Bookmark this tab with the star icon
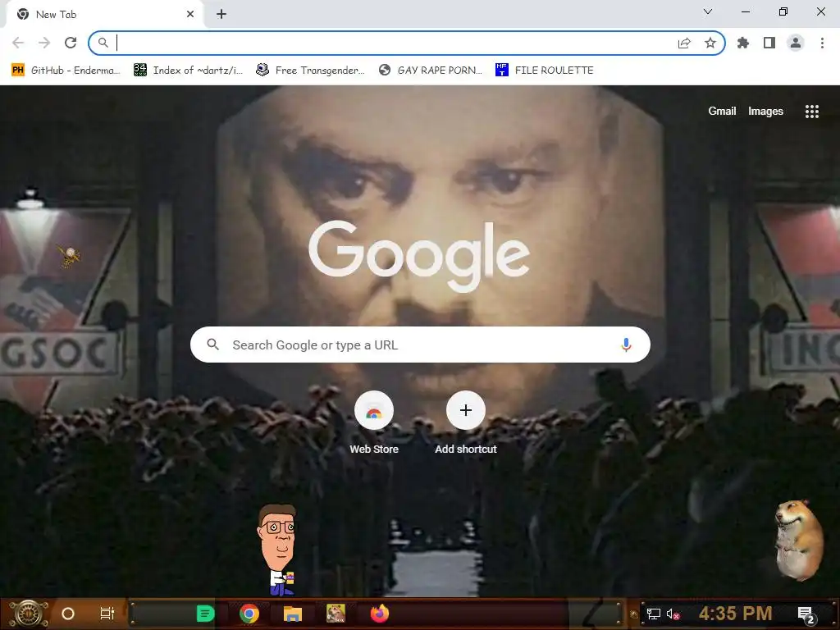The height and width of the screenshot is (630, 840). 710,43
